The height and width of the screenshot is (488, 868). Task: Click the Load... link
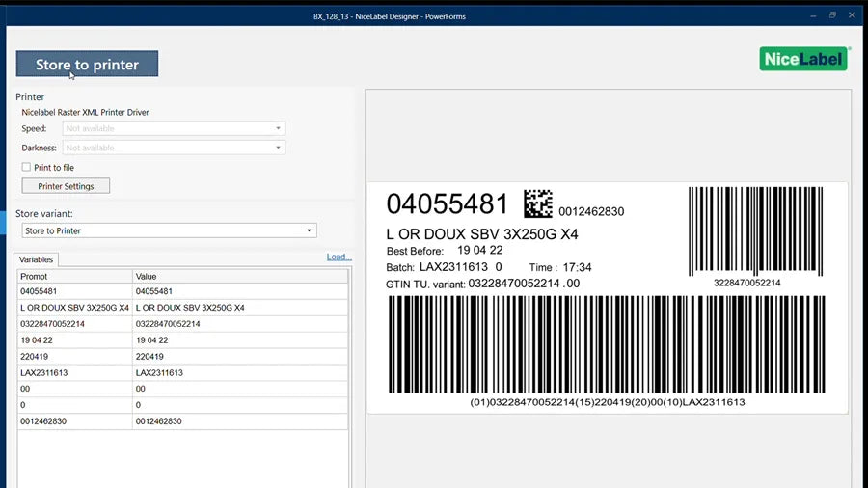pos(339,257)
